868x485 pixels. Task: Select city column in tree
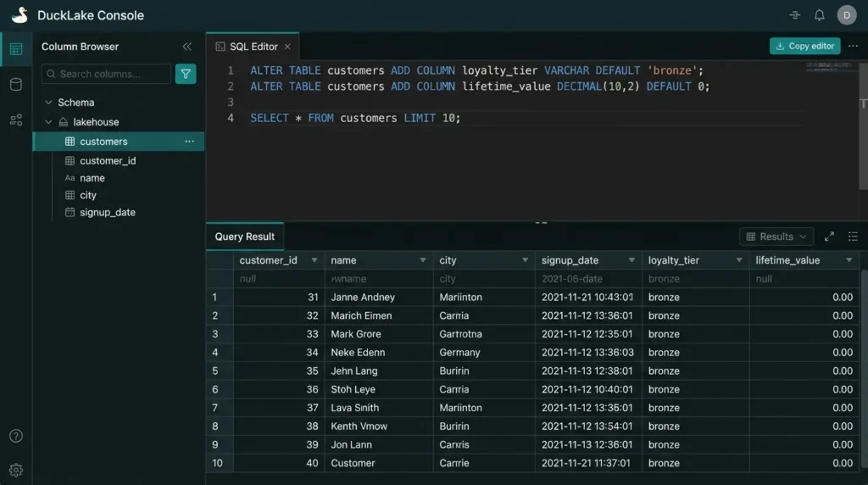(x=88, y=195)
